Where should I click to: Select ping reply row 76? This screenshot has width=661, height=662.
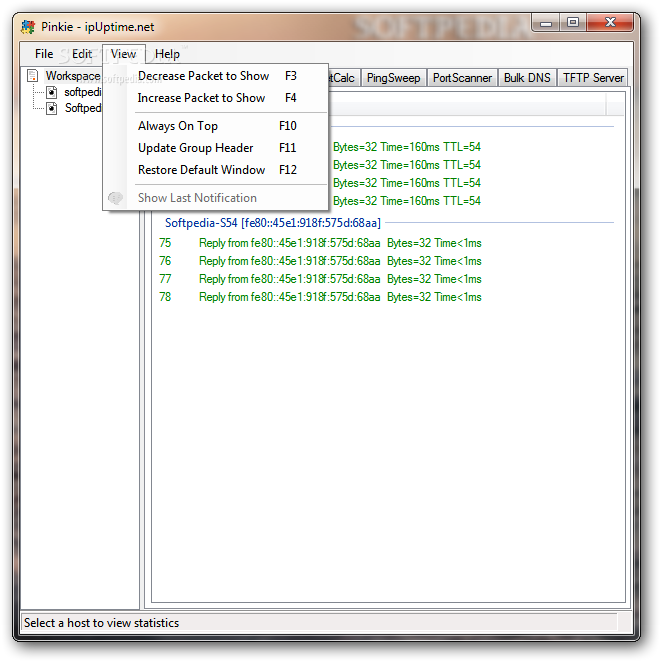320,261
